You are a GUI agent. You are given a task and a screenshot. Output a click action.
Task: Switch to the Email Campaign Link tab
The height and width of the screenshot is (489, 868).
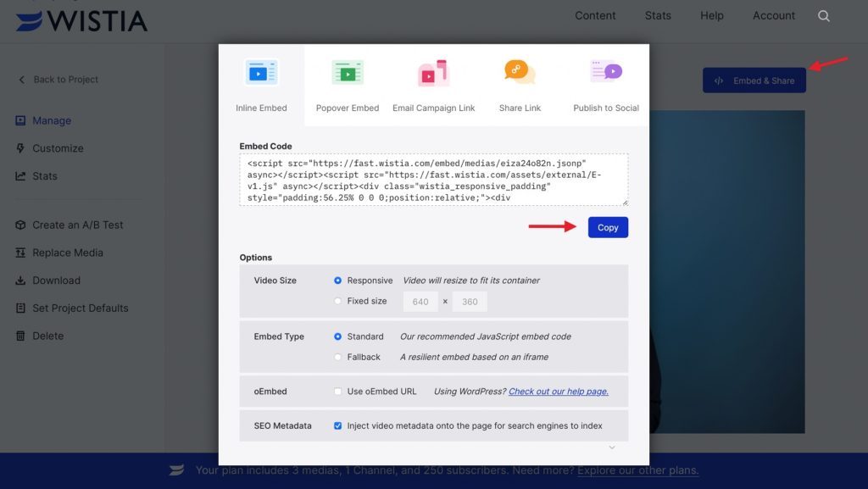[x=433, y=86]
